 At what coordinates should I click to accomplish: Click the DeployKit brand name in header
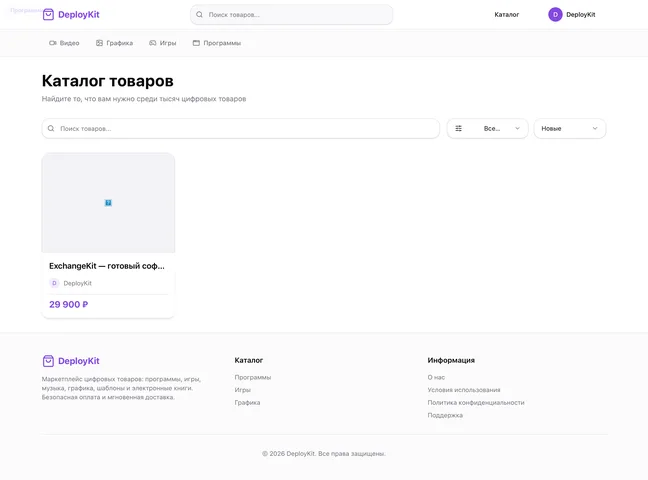click(x=79, y=14)
